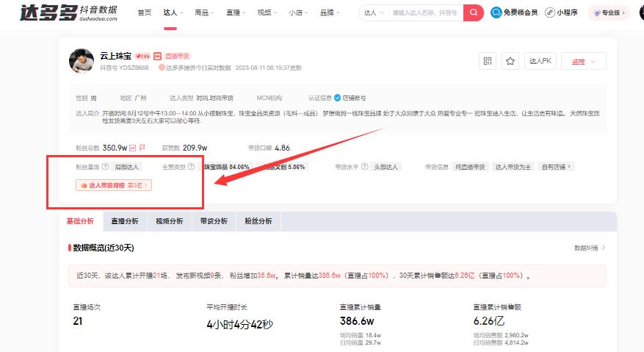Switch to 带货分析 tab
Image resolution: width=644 pixels, height=352 pixels.
[x=214, y=221]
